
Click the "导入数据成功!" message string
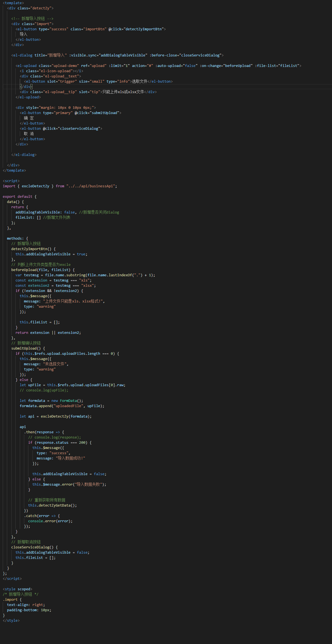click(70, 458)
